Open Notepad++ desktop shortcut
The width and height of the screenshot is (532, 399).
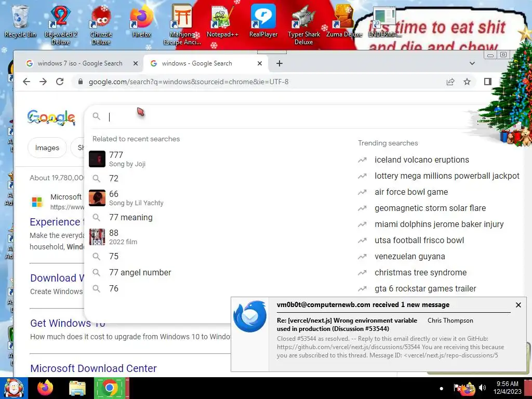point(222,21)
